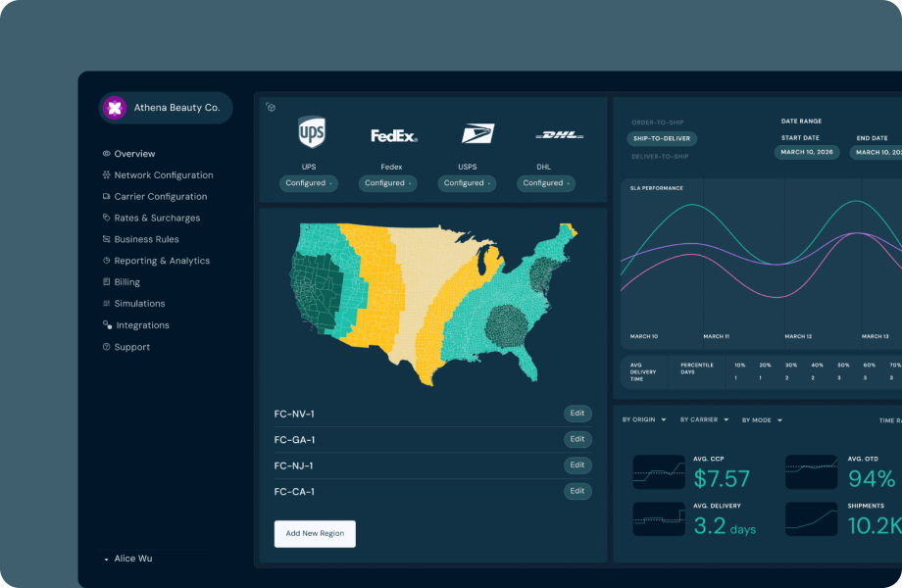Select the ORDER-TO-SHIP option

tap(658, 122)
